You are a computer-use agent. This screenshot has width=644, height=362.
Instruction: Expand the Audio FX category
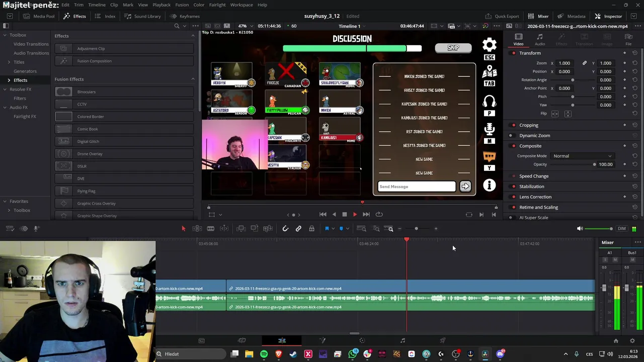click(5, 107)
